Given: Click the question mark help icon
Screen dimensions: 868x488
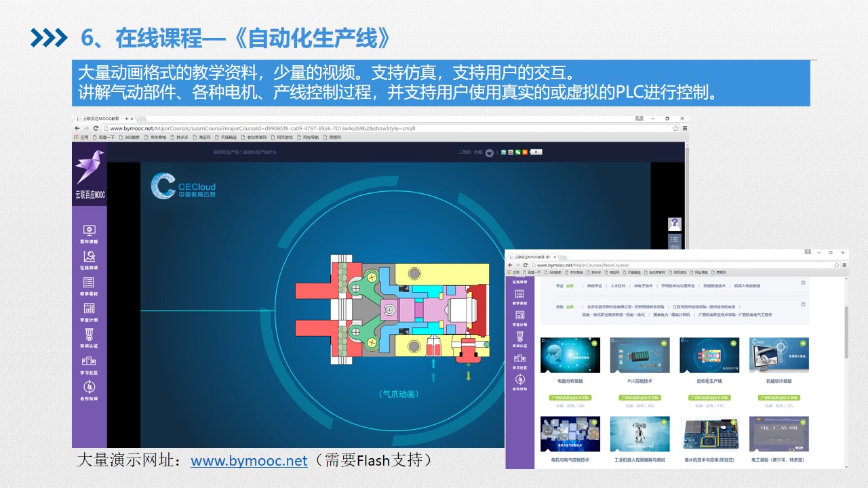Looking at the screenshot, I should pos(674,224).
